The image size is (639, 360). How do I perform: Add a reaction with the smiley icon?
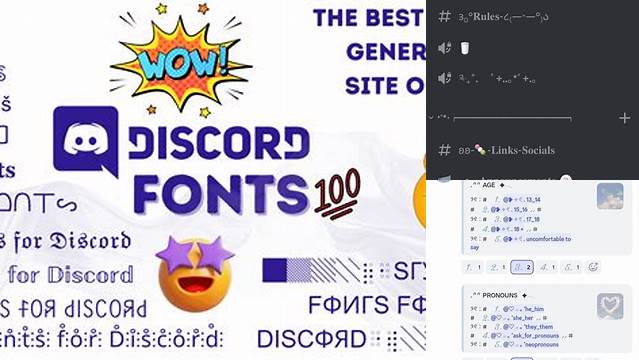pos(593,267)
